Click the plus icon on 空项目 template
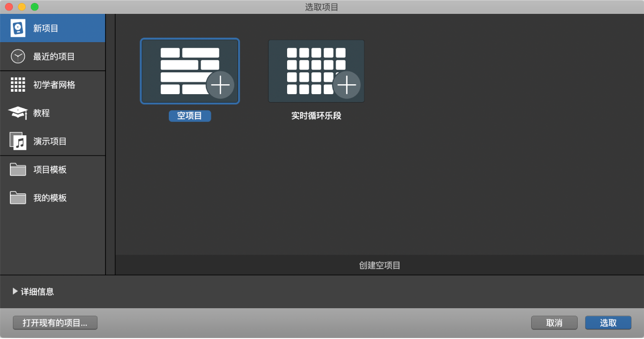The height and width of the screenshot is (339, 644). (220, 85)
